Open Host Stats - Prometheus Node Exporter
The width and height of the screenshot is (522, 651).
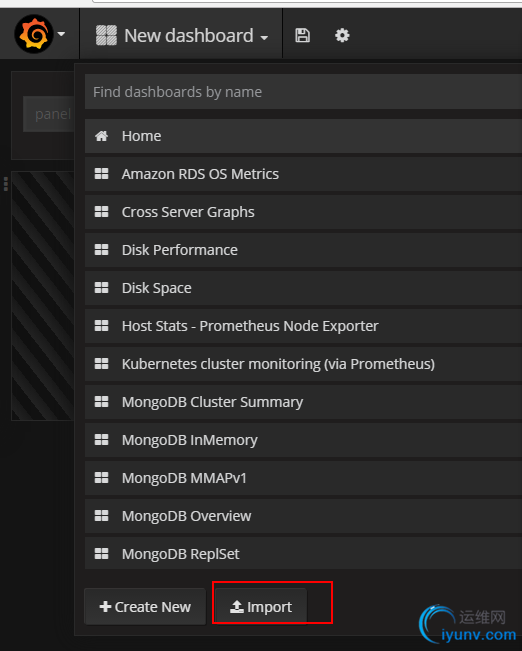[x=303, y=326]
